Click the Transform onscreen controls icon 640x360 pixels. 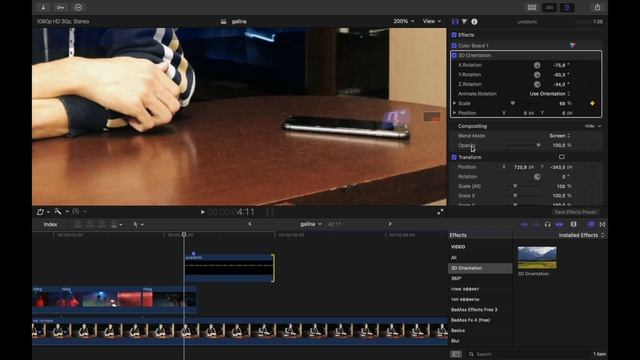coord(562,157)
